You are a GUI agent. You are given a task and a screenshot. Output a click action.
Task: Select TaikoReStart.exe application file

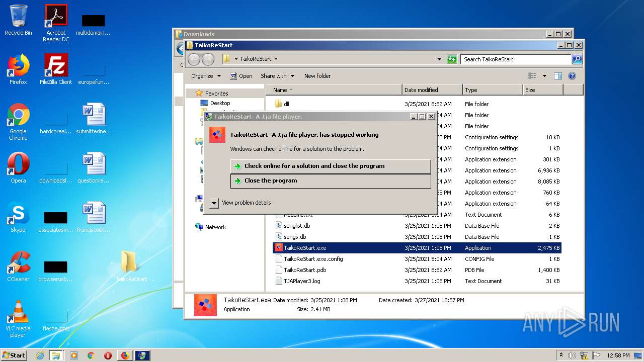click(417, 248)
